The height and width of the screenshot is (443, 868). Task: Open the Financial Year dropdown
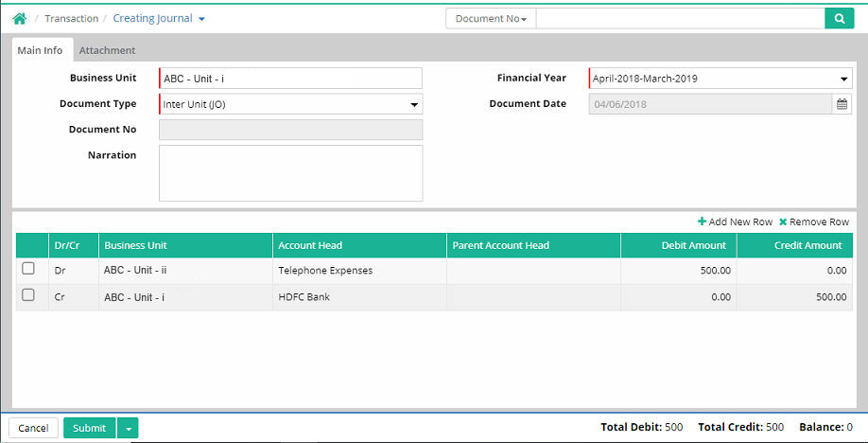pyautogui.click(x=843, y=79)
